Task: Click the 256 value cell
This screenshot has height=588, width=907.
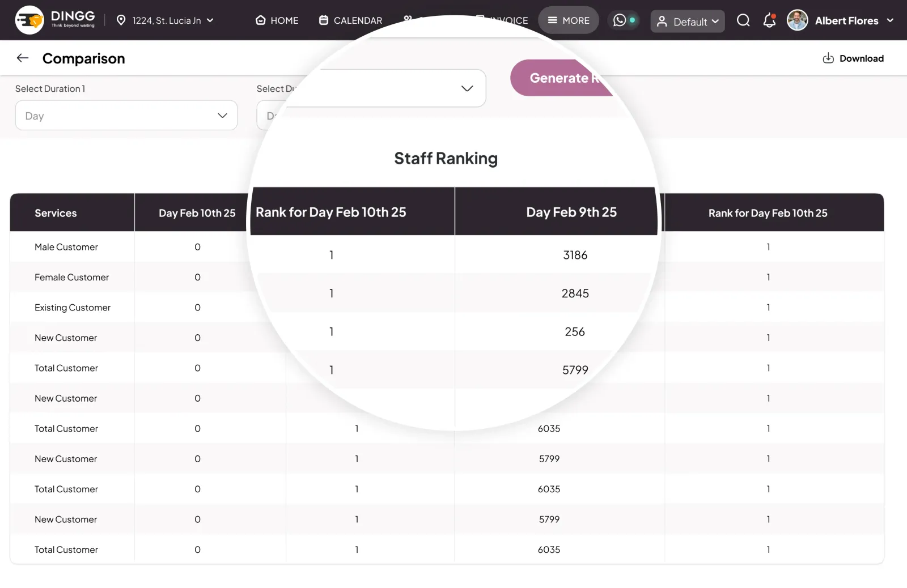Action: click(575, 331)
